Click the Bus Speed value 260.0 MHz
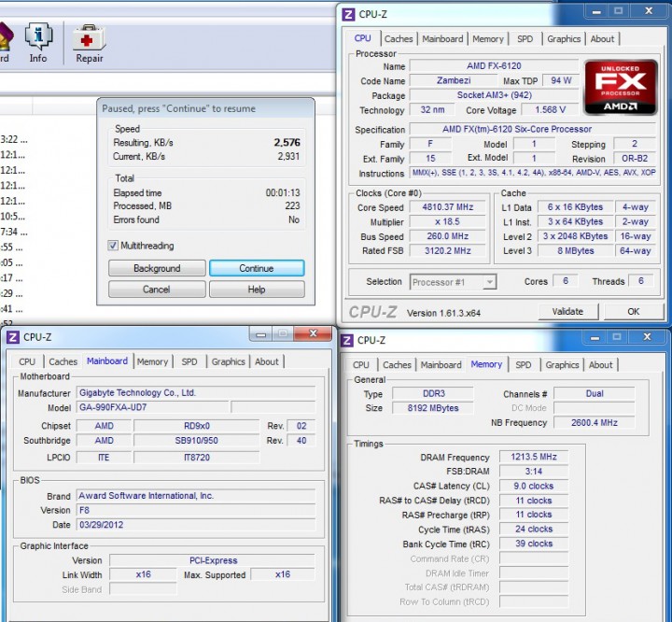Screen dimensions: 672x622 point(447,236)
